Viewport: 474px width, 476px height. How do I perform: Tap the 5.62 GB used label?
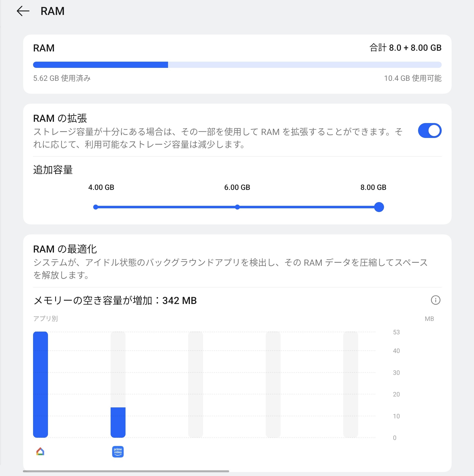pyautogui.click(x=62, y=78)
